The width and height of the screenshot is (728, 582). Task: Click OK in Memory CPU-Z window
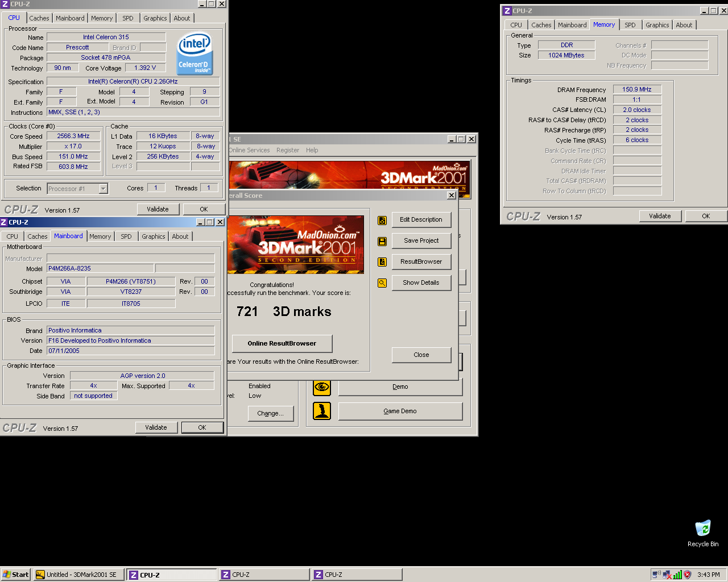[x=706, y=216]
